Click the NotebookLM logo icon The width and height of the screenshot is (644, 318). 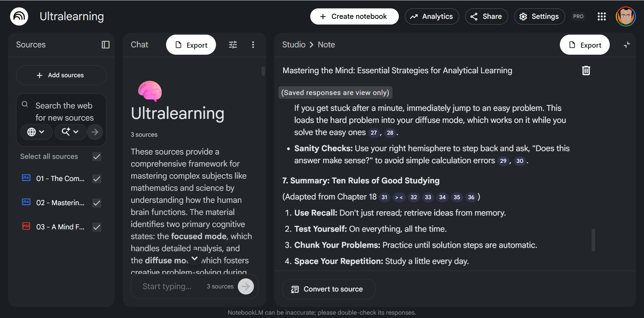point(19,16)
